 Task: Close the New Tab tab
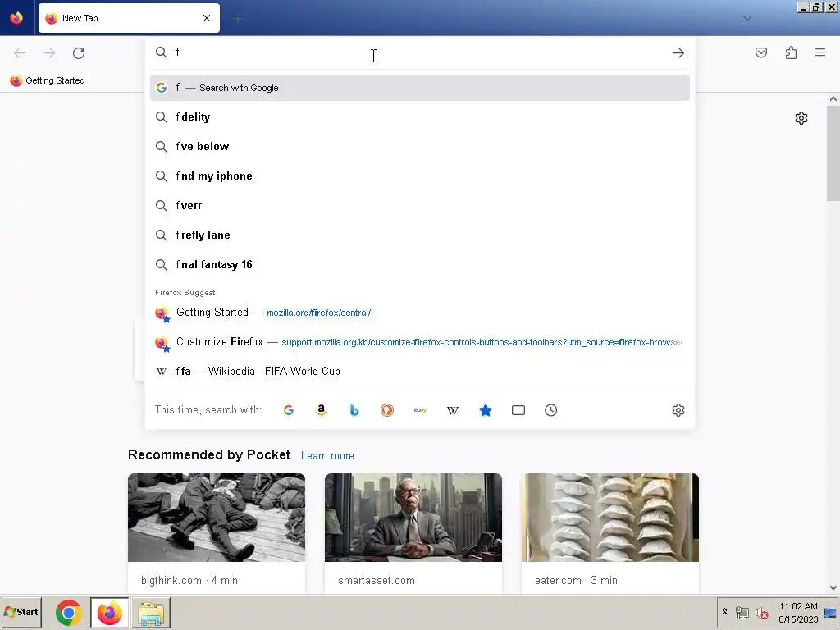[207, 18]
